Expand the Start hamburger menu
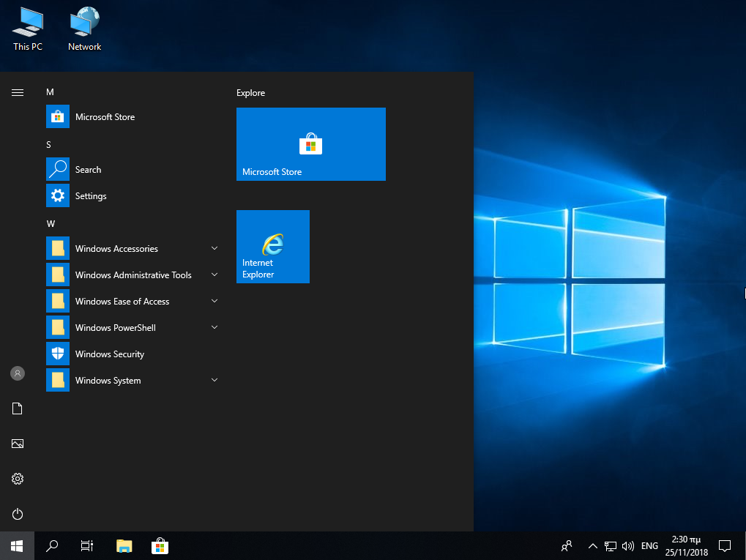746x560 pixels. (x=18, y=93)
